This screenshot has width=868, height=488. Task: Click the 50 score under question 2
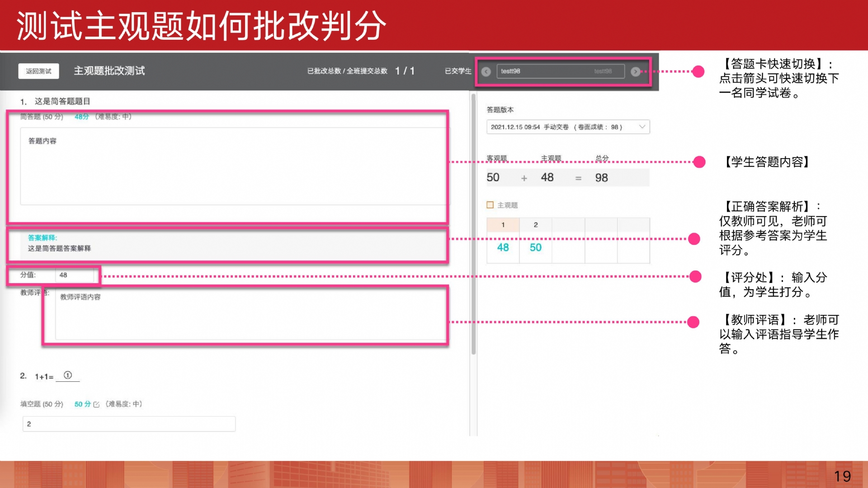click(x=536, y=248)
